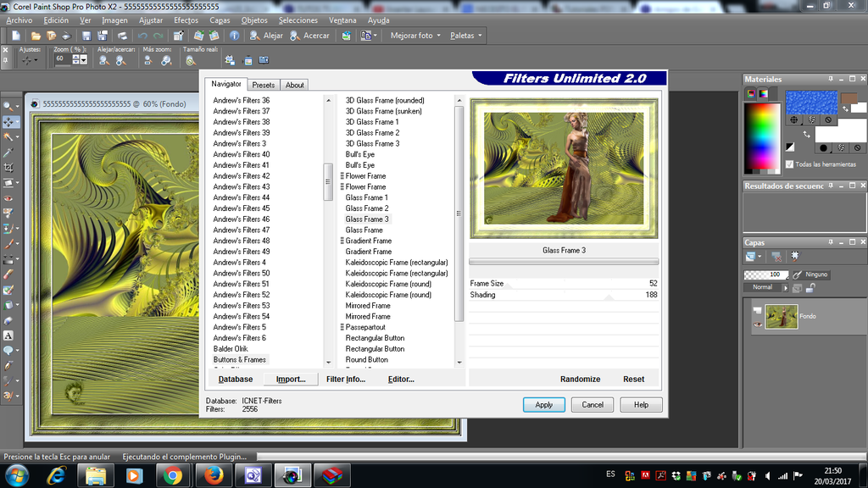Expand the Mejorar foto dropdown
The height and width of the screenshot is (488, 868).
[415, 36]
